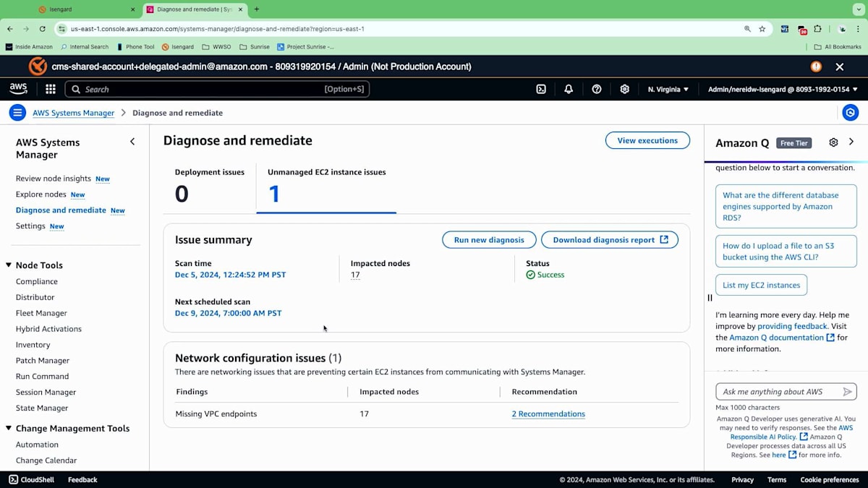Click the AWS console Search field
Screen dimensions: 868x488
point(217,89)
